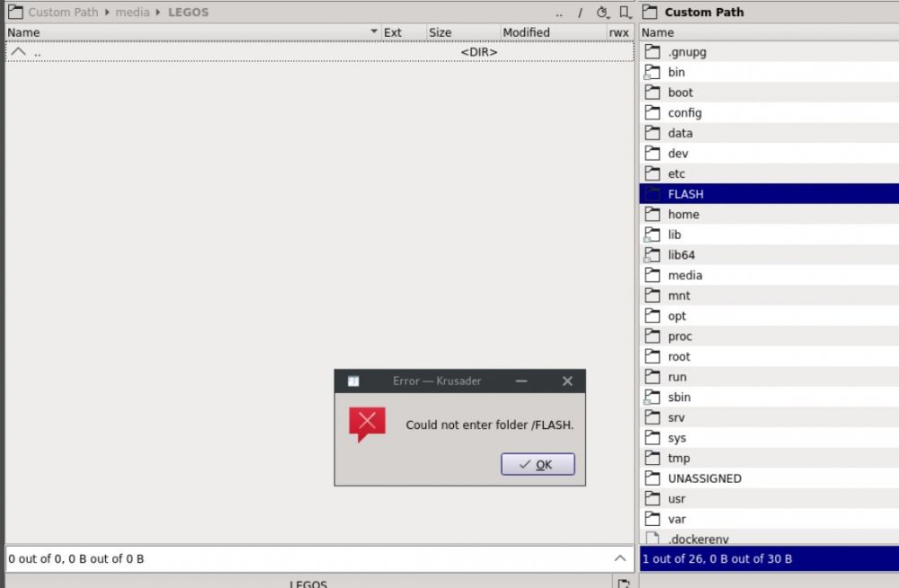This screenshot has width=899, height=588.
Task: Click 'Custom Path' in the left breadcrumb
Action: coord(63,12)
